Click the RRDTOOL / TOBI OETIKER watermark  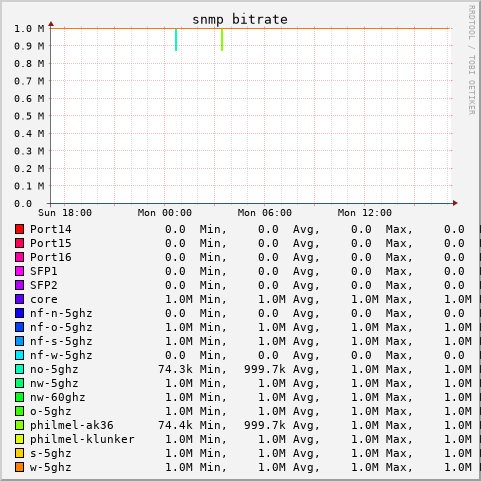tap(472, 60)
